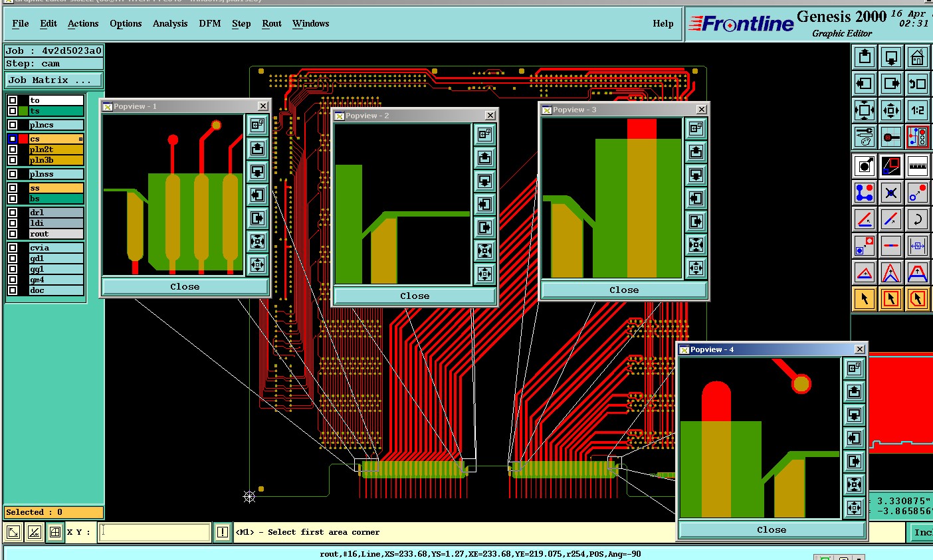Expand the DFM menu
The image size is (933, 560).
[x=209, y=23]
